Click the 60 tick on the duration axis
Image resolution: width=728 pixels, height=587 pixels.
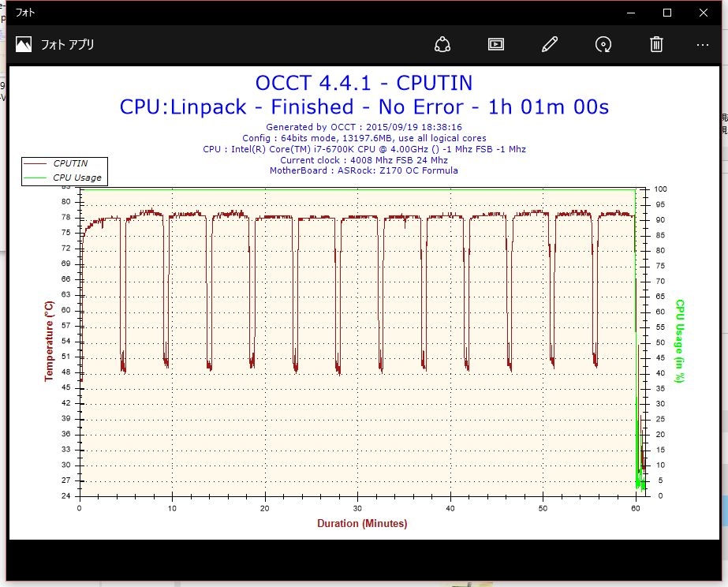(x=636, y=509)
